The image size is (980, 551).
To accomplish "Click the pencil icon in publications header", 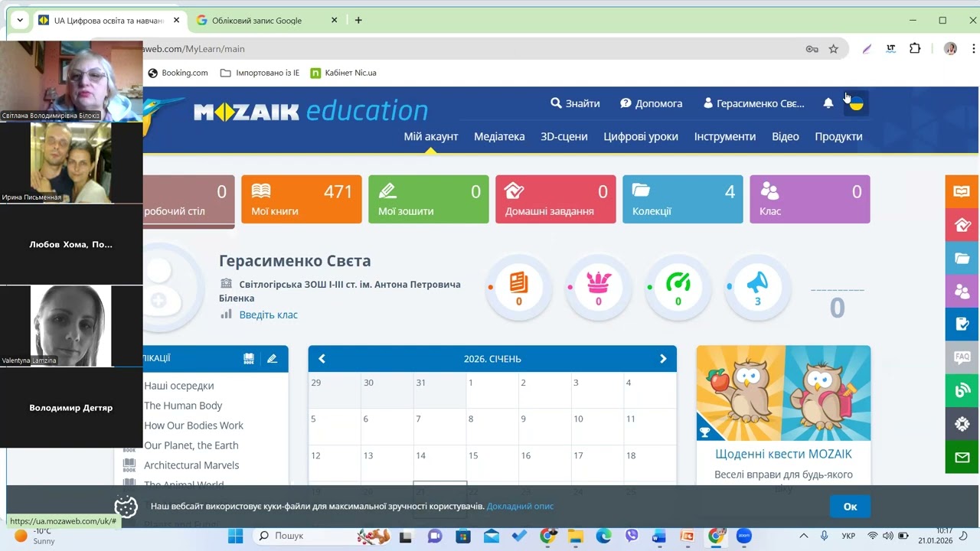I will [x=272, y=358].
